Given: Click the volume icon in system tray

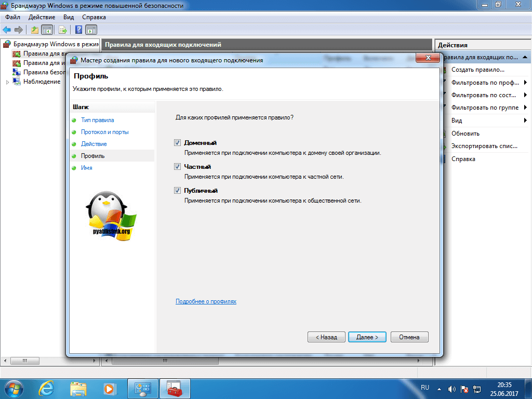Looking at the screenshot, I should (451, 389).
